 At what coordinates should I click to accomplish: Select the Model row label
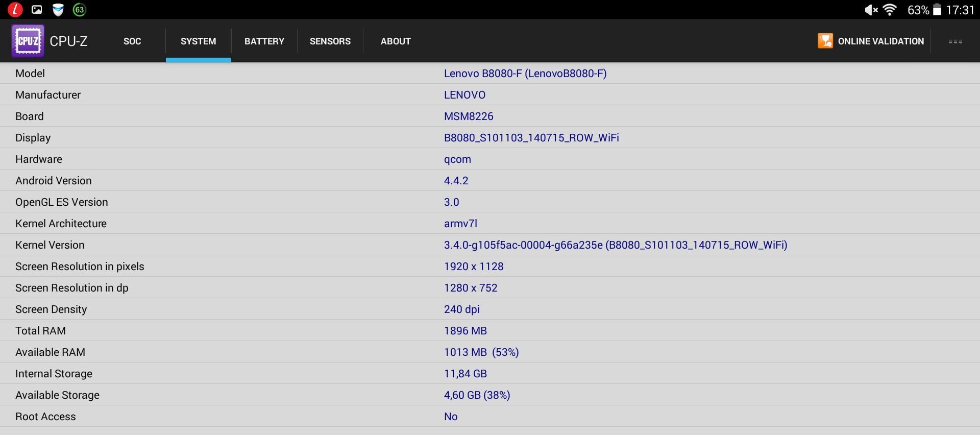point(30,73)
